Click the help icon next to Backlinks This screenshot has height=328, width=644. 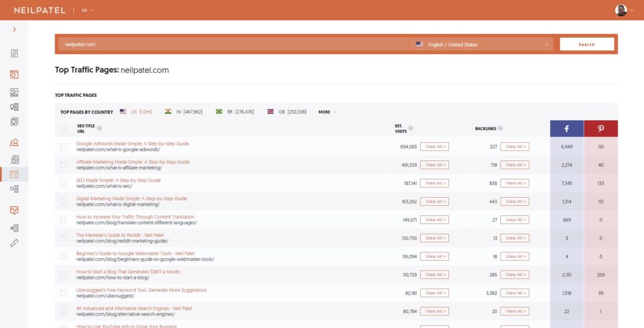pyautogui.click(x=500, y=128)
